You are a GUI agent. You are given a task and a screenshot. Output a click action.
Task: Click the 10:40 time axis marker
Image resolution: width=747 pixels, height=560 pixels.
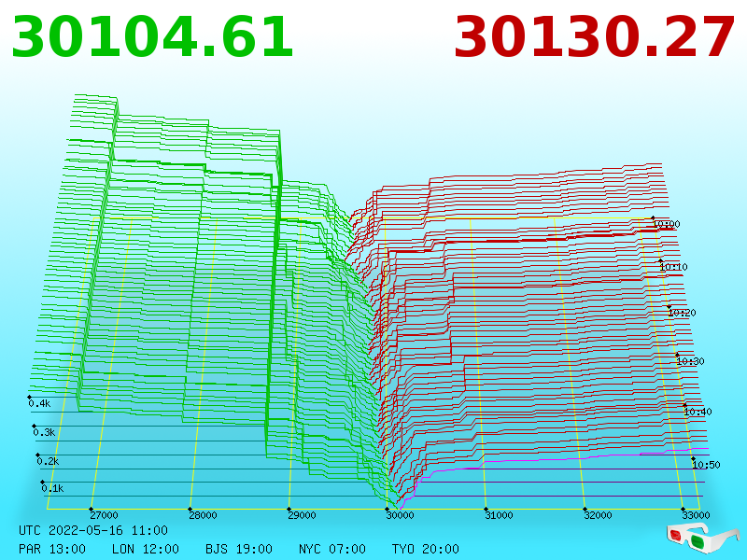point(698,412)
